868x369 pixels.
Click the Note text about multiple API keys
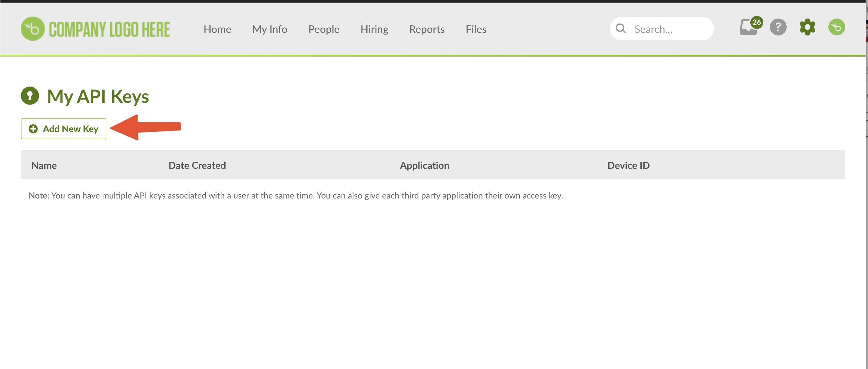(296, 196)
